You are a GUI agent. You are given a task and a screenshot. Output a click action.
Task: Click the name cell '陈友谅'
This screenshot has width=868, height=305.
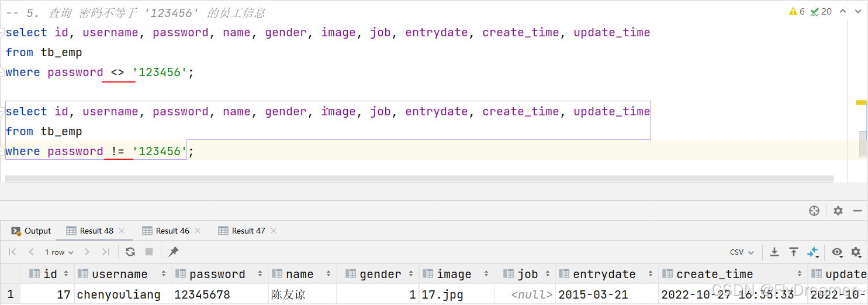[x=302, y=294]
